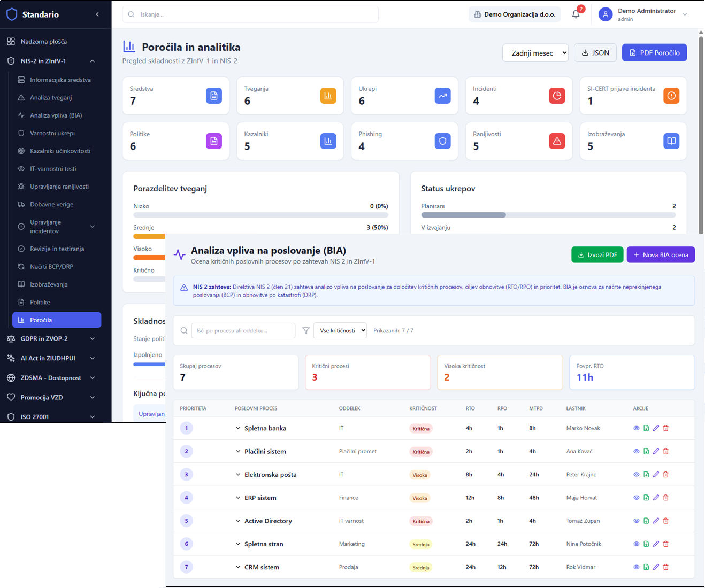The image size is (705, 588).
Task: Expand the Spletna banka row chevron
Action: (238, 428)
